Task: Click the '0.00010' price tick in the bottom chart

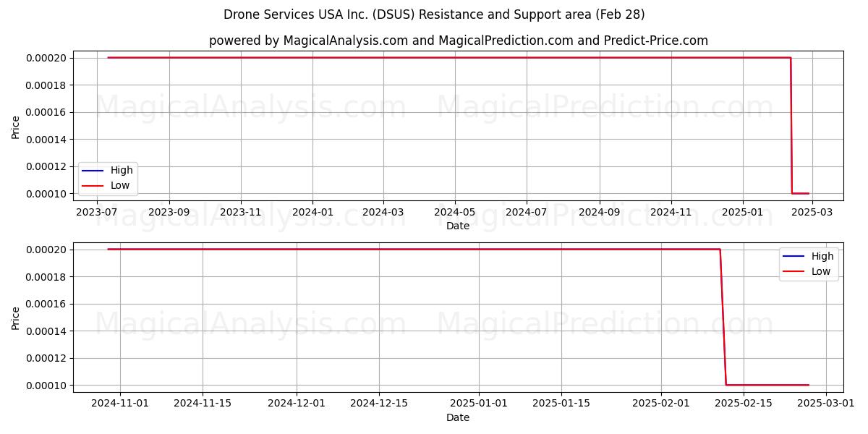Action: 46,386
